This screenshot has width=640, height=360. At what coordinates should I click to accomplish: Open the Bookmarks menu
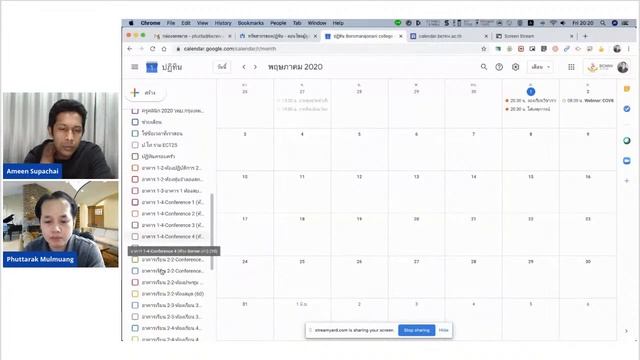tap(251, 23)
